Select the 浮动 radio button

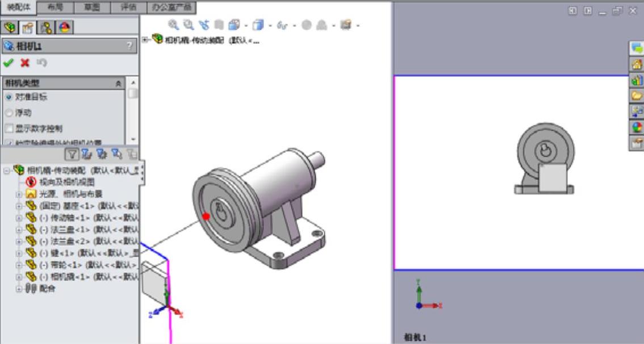pyautogui.click(x=9, y=113)
